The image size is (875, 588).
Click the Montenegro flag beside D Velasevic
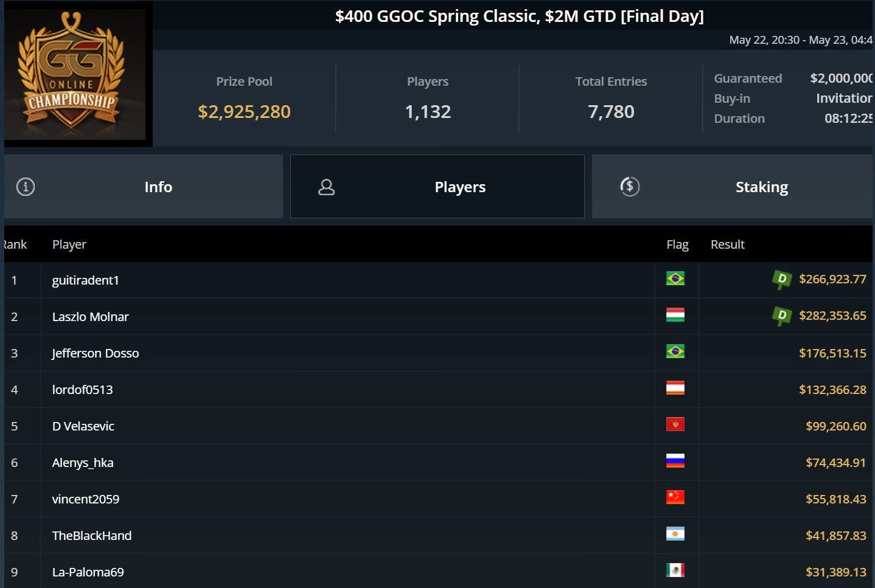point(675,424)
